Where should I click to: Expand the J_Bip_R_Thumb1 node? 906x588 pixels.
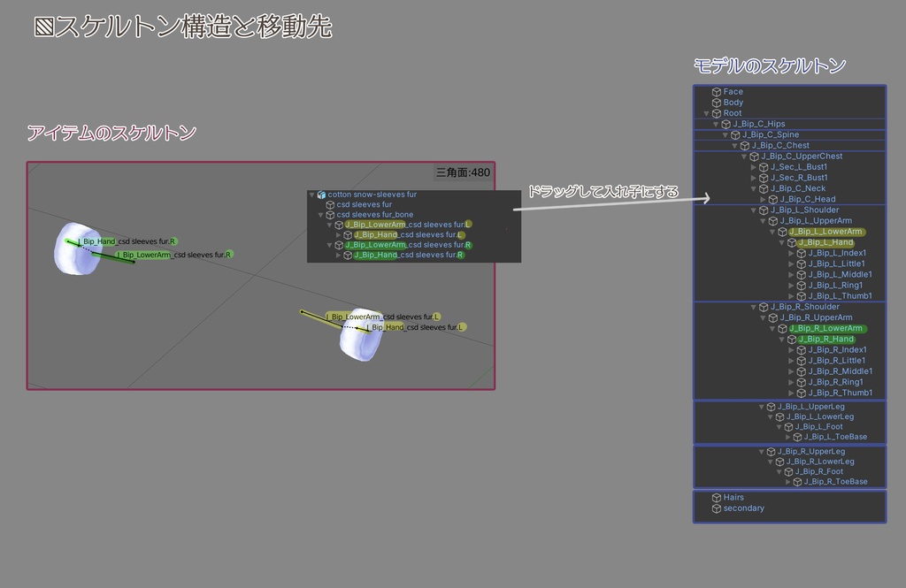[792, 393]
